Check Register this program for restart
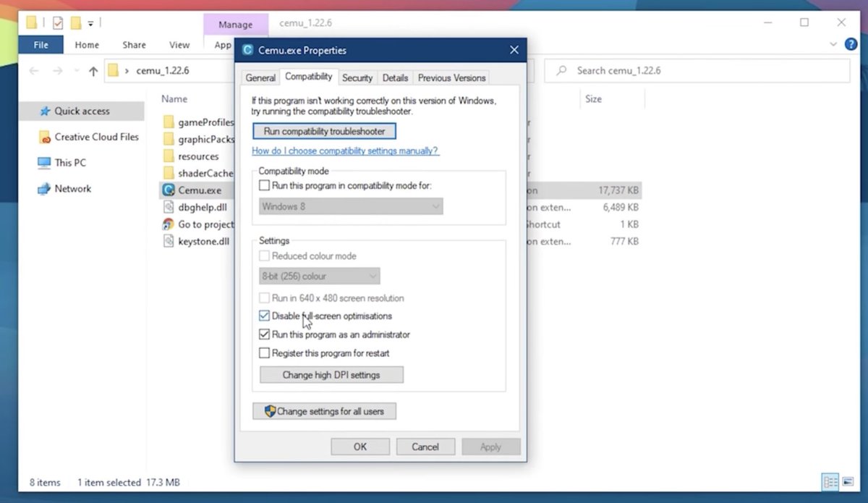Image resolution: width=868 pixels, height=503 pixels. point(264,354)
